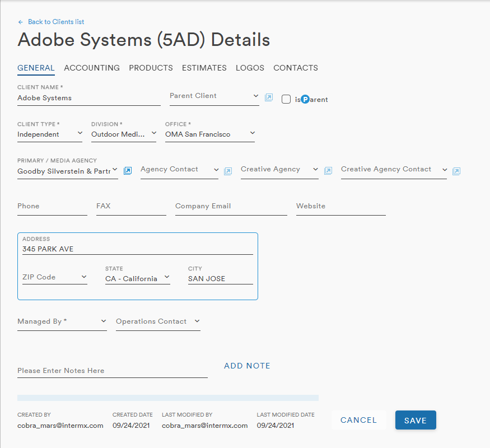Select the General tab
The image size is (490, 448).
[36, 68]
